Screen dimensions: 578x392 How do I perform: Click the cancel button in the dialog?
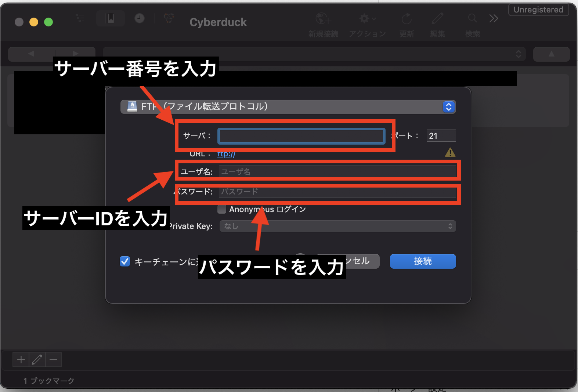[x=347, y=261]
